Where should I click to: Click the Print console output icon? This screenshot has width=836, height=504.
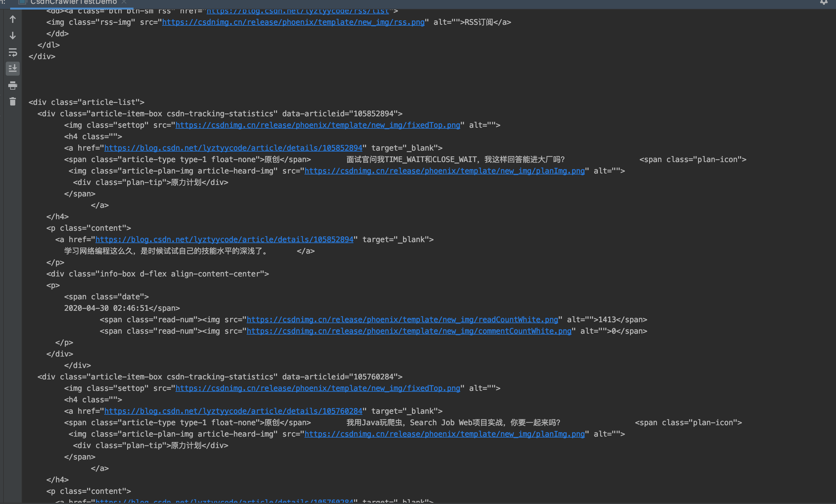(12, 85)
